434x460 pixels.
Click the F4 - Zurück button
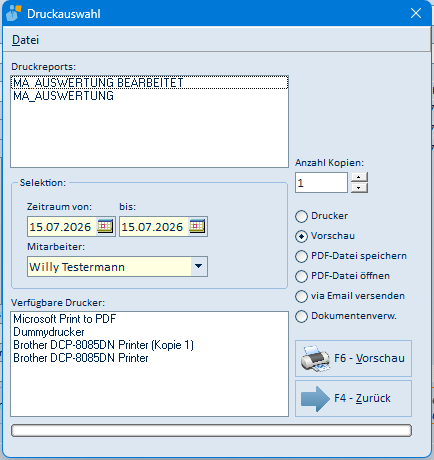click(x=353, y=399)
